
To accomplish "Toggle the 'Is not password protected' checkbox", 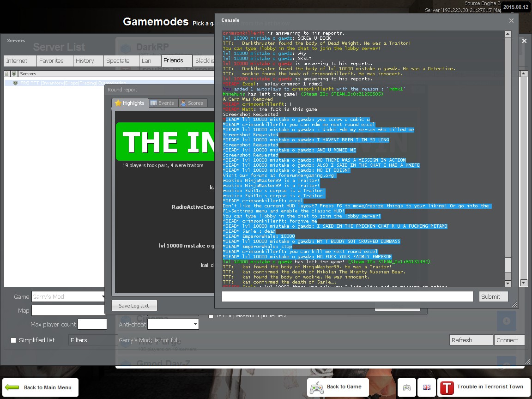I will pyautogui.click(x=211, y=315).
